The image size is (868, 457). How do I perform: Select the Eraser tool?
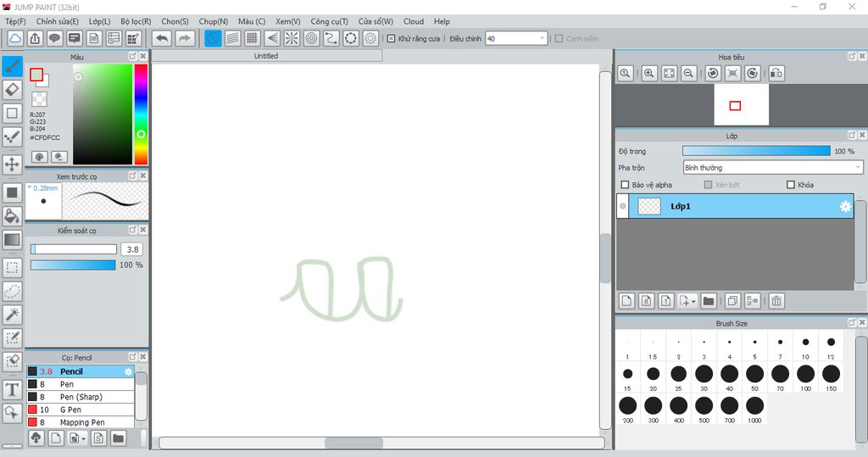pos(12,90)
